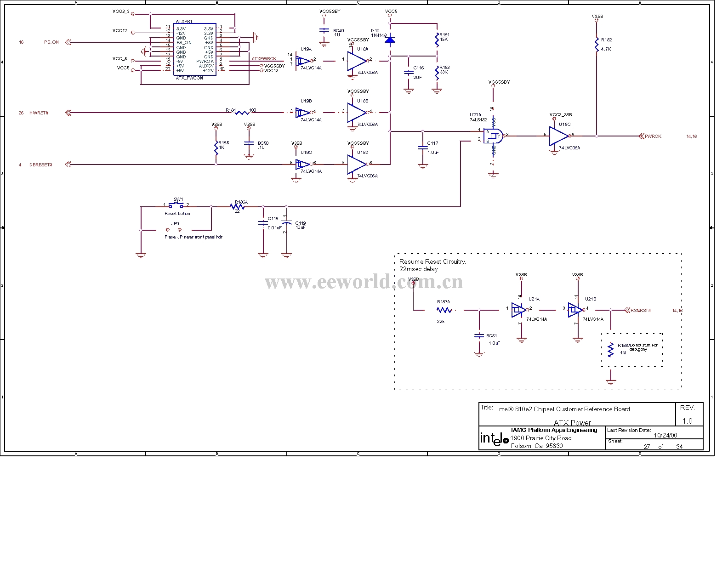Click the R183 33K resistor symbol
Screen dimensions: 728x562
pos(437,73)
